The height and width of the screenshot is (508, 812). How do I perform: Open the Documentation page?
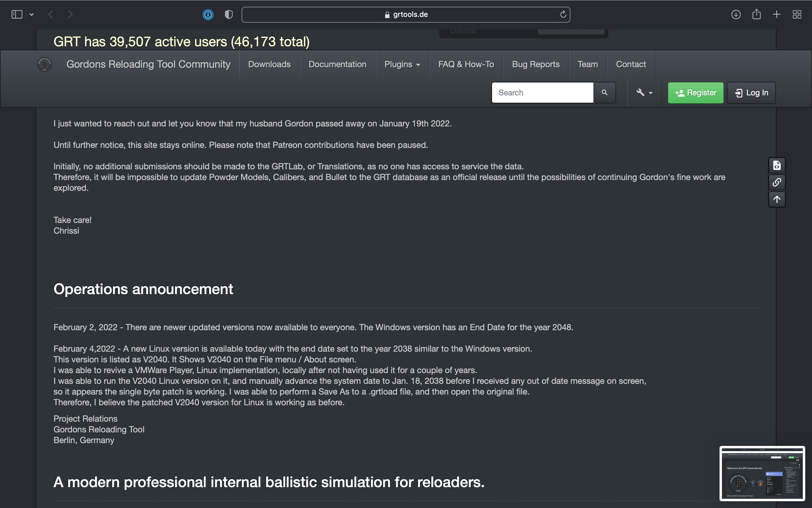(337, 64)
